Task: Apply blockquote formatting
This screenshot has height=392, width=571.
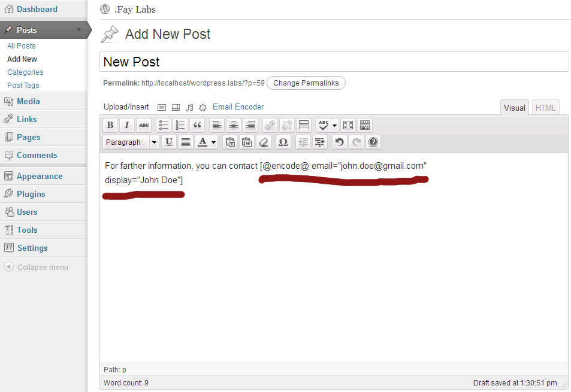Action: click(197, 126)
